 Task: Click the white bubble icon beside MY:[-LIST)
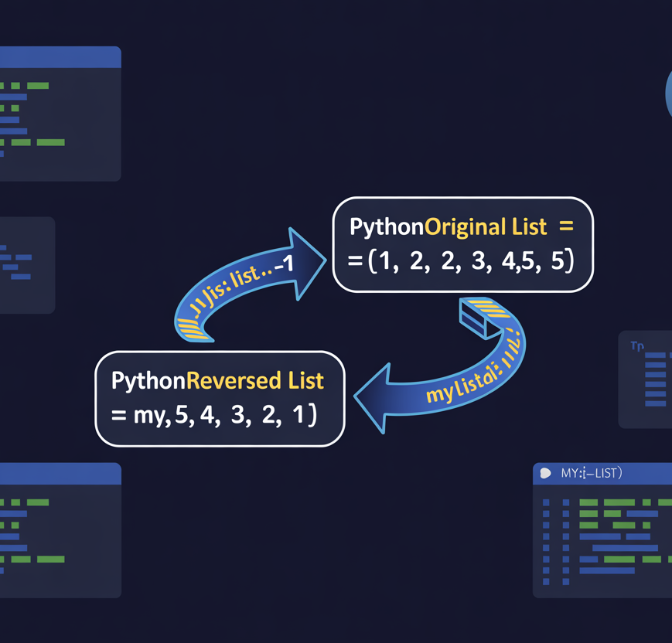pos(545,473)
